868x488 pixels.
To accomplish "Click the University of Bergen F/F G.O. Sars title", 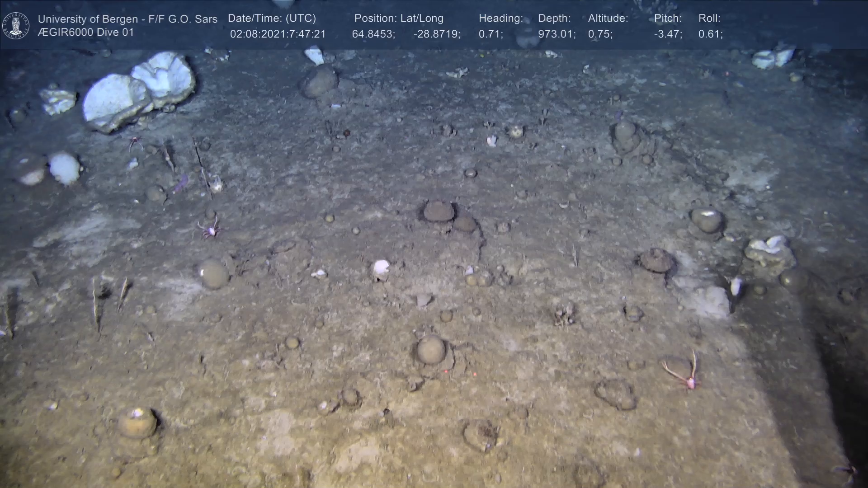I will coord(127,19).
